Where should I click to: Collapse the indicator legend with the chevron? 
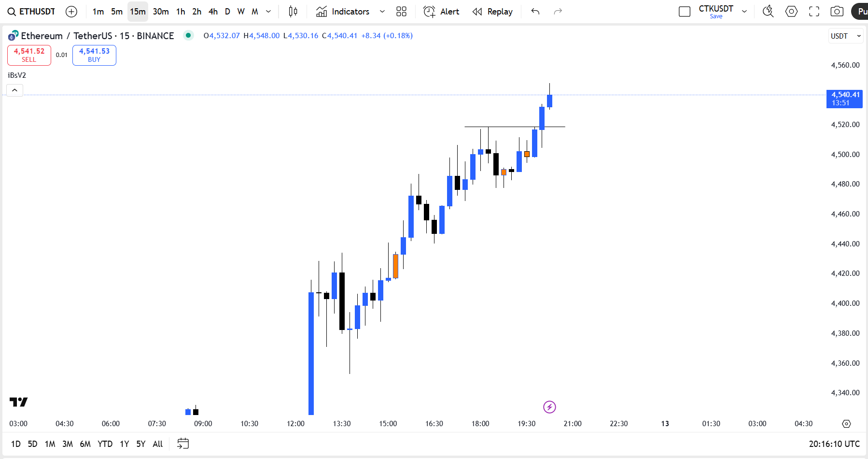[x=15, y=90]
